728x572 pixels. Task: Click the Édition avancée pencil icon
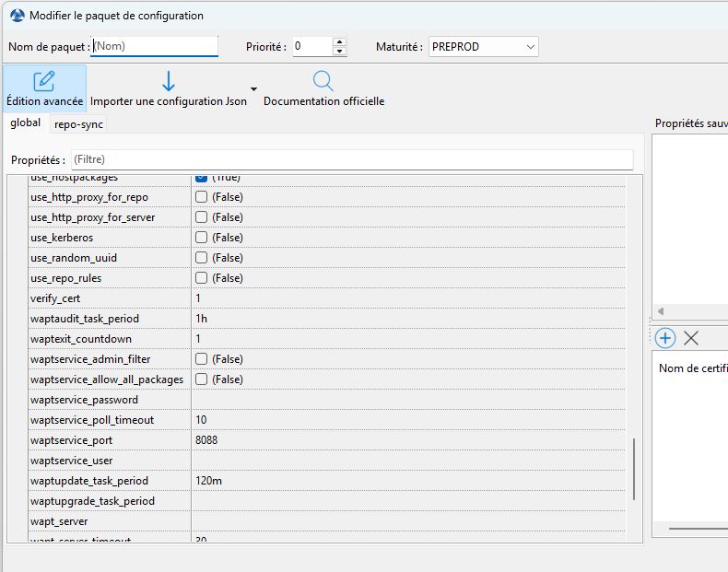[x=44, y=81]
